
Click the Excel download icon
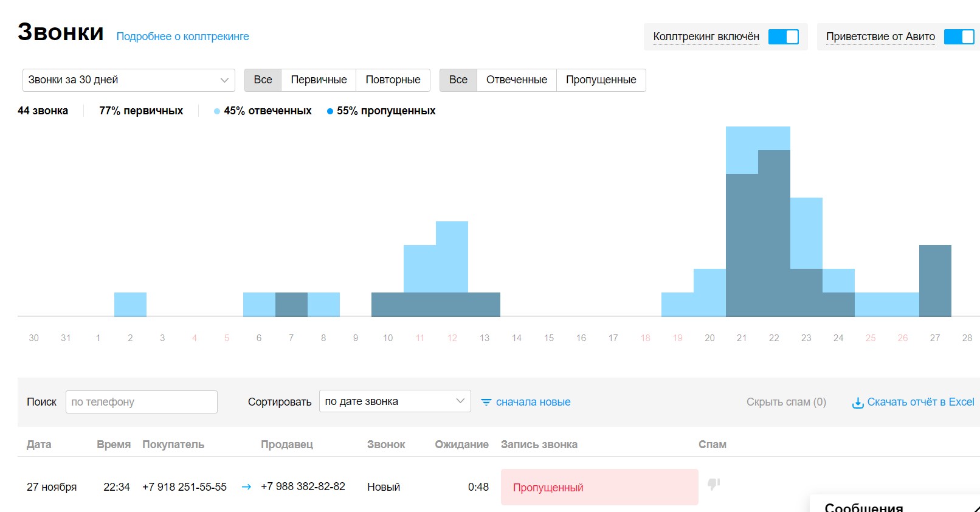[x=858, y=403]
